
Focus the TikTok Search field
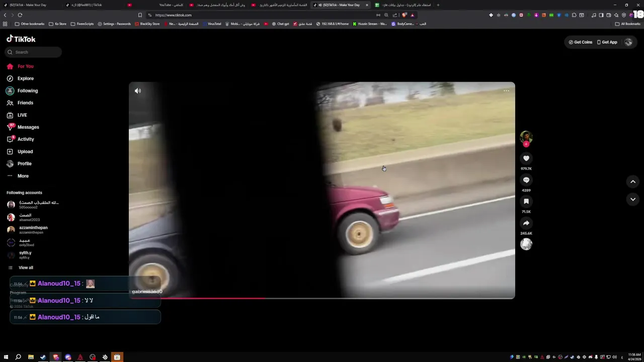tap(34, 52)
